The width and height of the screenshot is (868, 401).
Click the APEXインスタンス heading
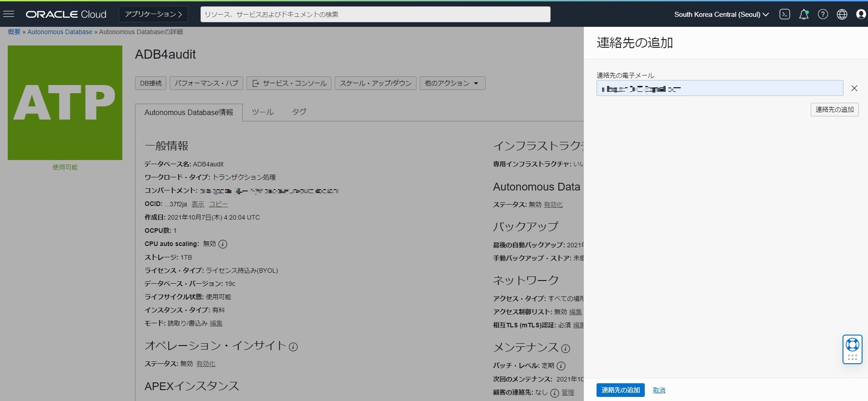click(192, 386)
